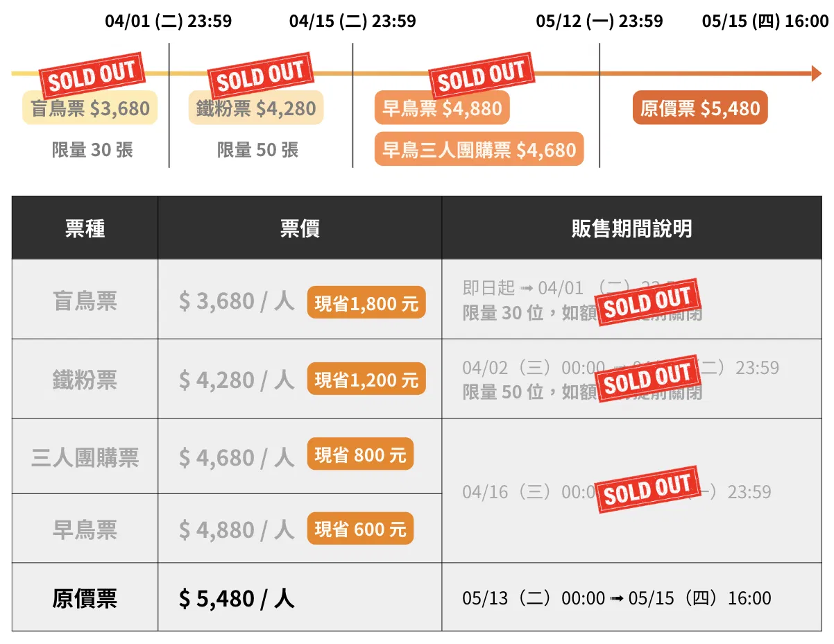Click the SOLD OUT stamp over 盲鳥票 timeline
The width and height of the screenshot is (834, 644).
coord(92,76)
